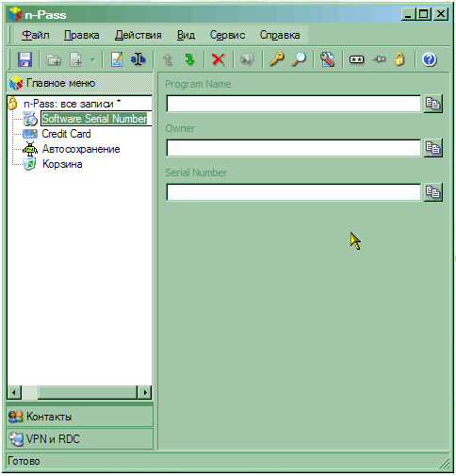This screenshot has width=456, height=476.
Task: Copy Serial Number field to clipboard
Action: [x=433, y=192]
